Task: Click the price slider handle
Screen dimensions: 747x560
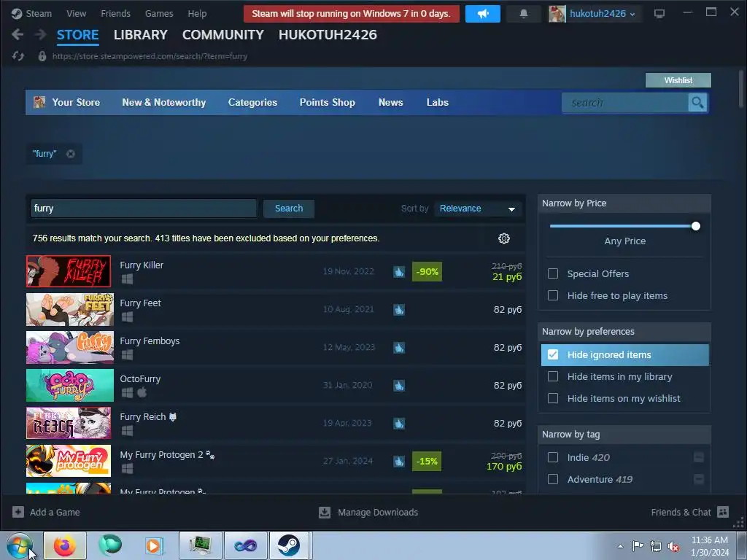Action: click(695, 226)
